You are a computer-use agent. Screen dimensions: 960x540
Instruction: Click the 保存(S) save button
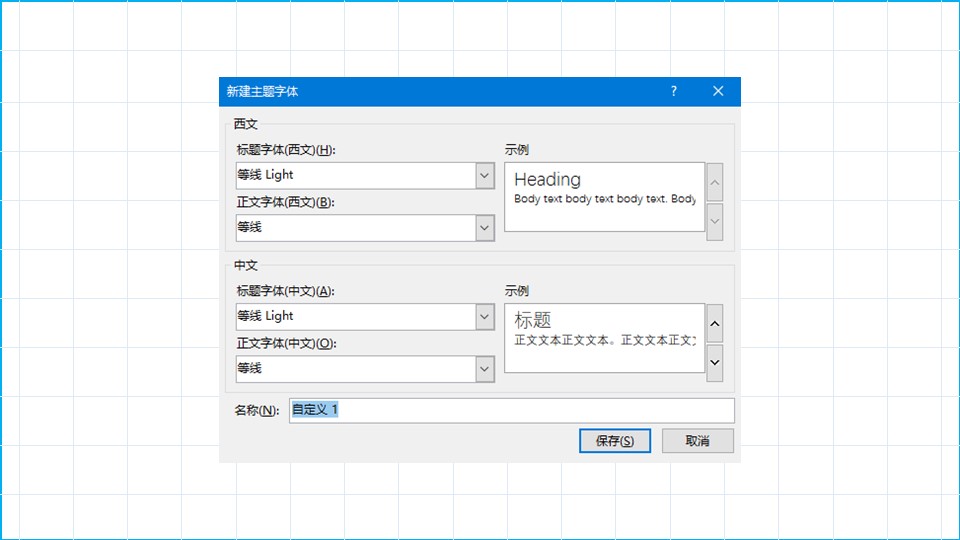pyautogui.click(x=615, y=441)
